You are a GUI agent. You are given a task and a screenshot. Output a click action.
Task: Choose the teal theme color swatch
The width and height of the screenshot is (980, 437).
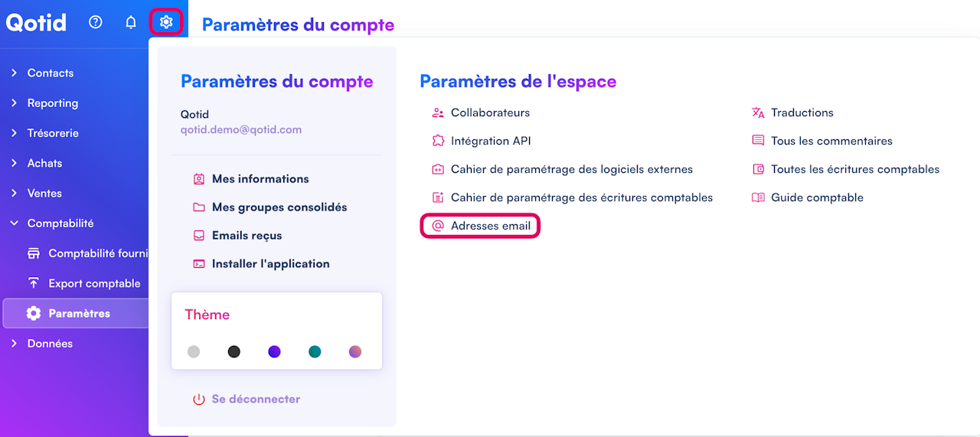click(315, 352)
